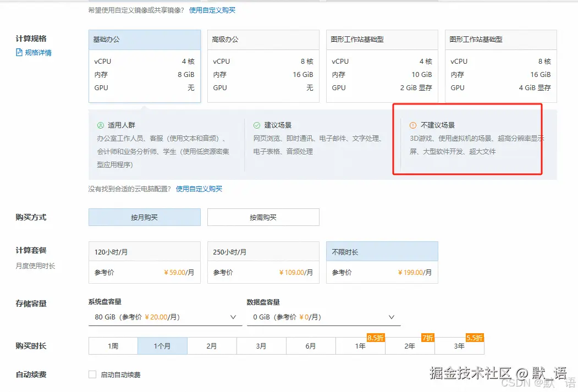
Task: Open the 数据盘容量 0 GiB dropdown
Action: (x=323, y=317)
